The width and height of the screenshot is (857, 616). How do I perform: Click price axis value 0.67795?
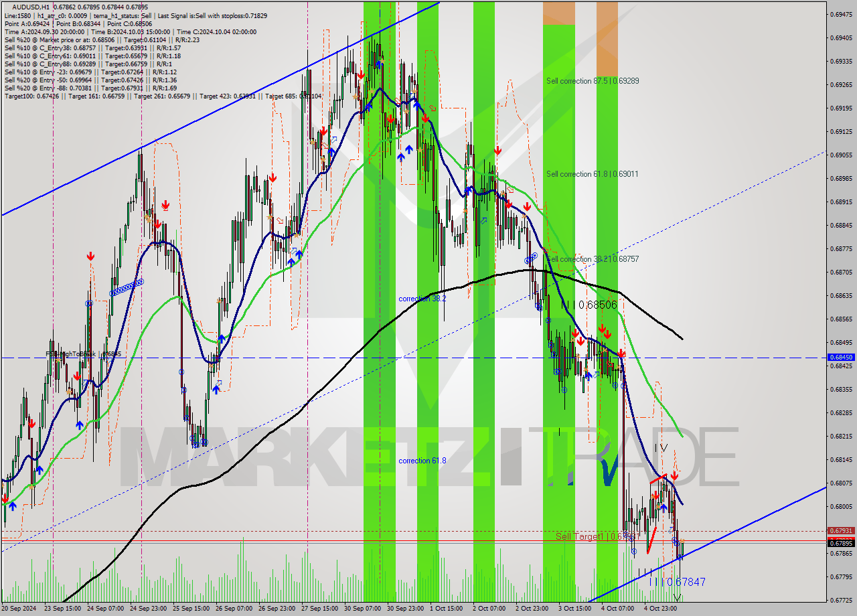tap(842, 576)
